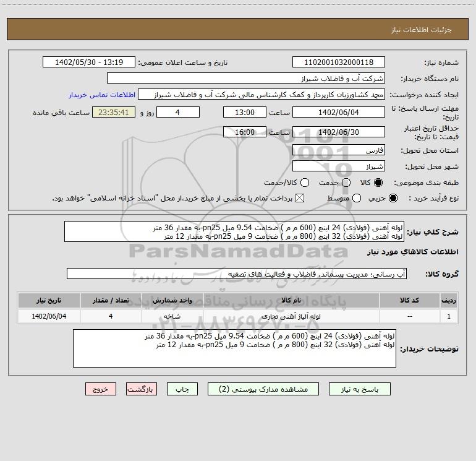This screenshot has height=461, width=476.
Task: Click row number 1 cell
Action: (449, 316)
